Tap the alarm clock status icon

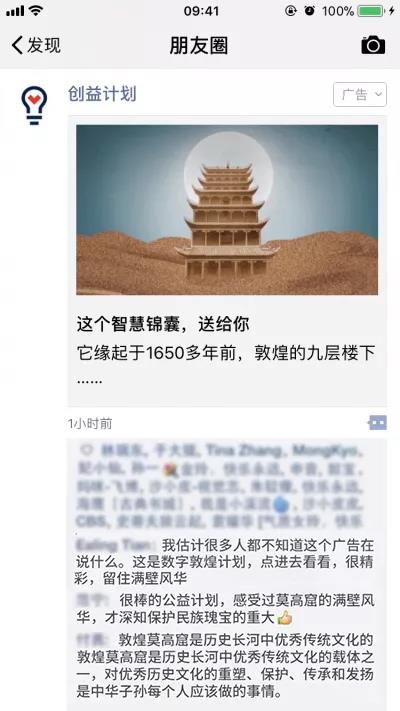[309, 11]
